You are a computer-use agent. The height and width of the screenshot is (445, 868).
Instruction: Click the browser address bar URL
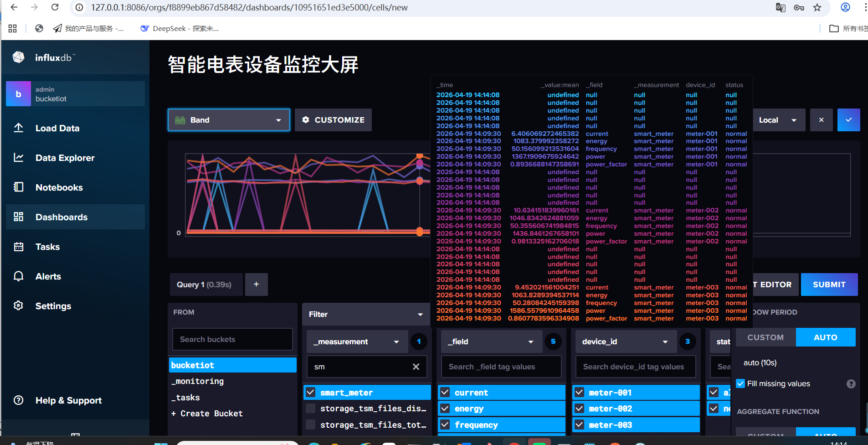(249, 7)
